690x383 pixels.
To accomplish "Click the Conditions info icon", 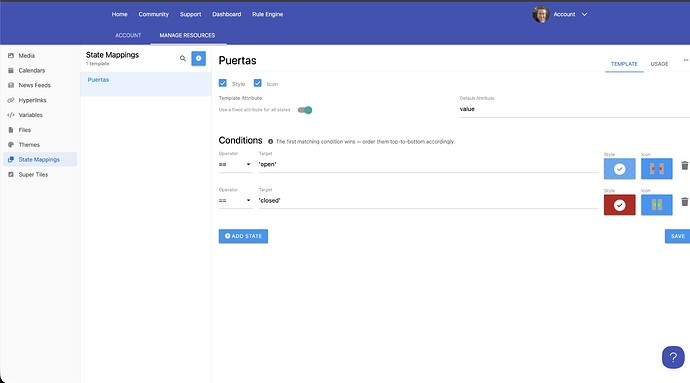I will pos(271,142).
